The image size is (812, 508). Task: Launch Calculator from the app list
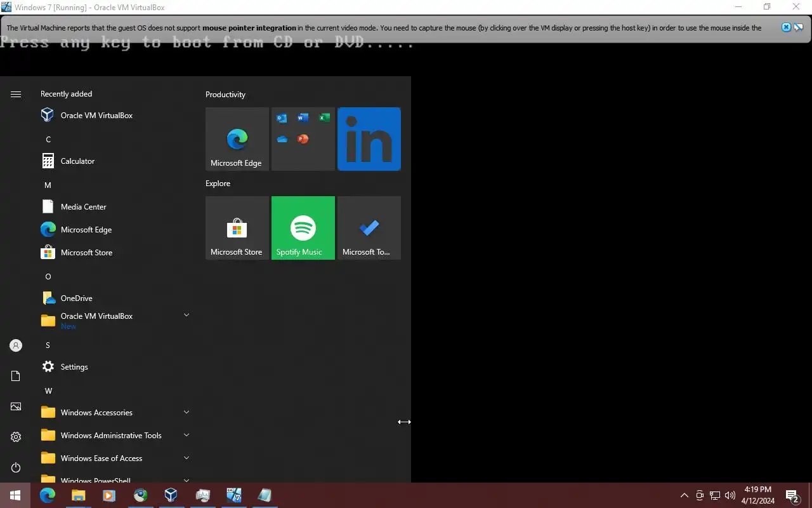[x=114, y=161]
